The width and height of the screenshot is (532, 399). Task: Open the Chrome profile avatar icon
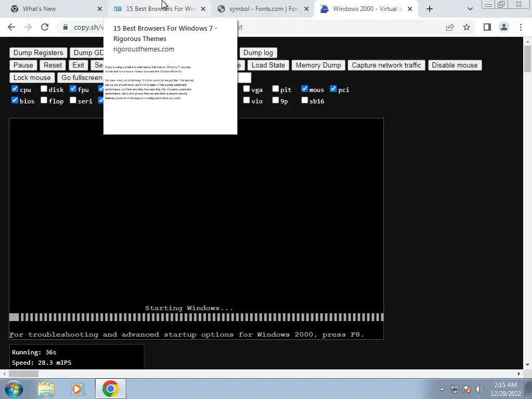tap(504, 27)
